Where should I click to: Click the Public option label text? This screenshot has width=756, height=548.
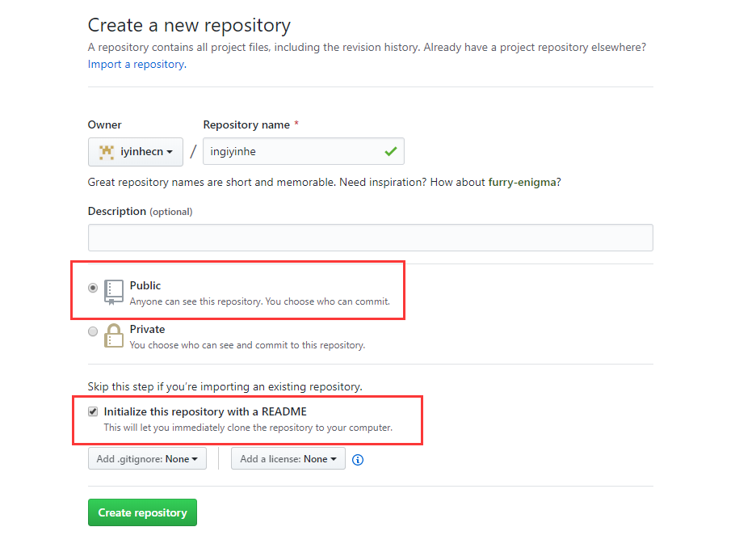pos(145,285)
